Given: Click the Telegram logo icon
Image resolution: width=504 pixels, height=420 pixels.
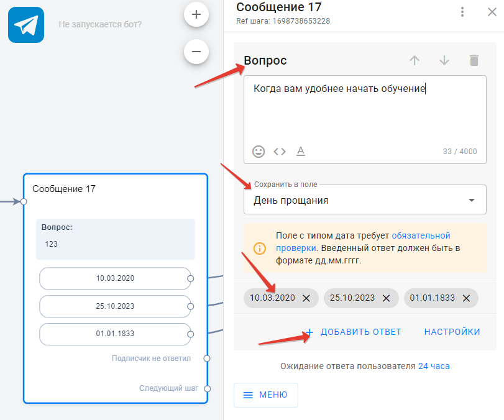Looking at the screenshot, I should (x=26, y=25).
